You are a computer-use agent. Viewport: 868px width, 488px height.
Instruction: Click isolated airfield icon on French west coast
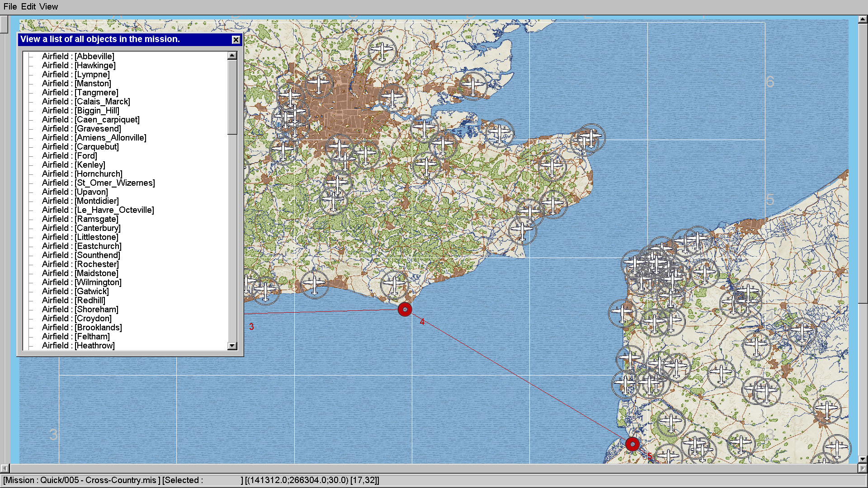pos(623,313)
